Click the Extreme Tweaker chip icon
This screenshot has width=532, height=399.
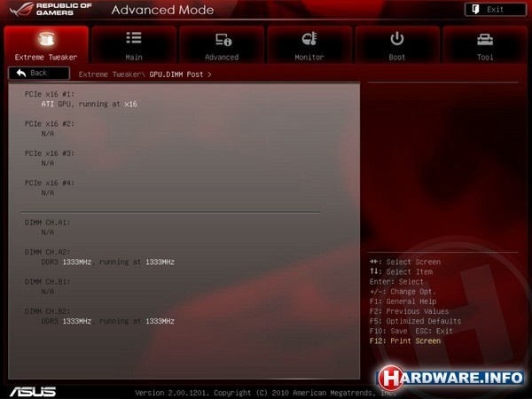click(x=46, y=39)
